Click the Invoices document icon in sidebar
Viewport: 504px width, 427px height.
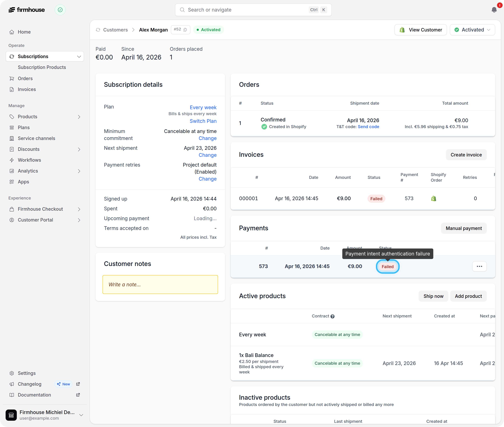[x=12, y=89]
